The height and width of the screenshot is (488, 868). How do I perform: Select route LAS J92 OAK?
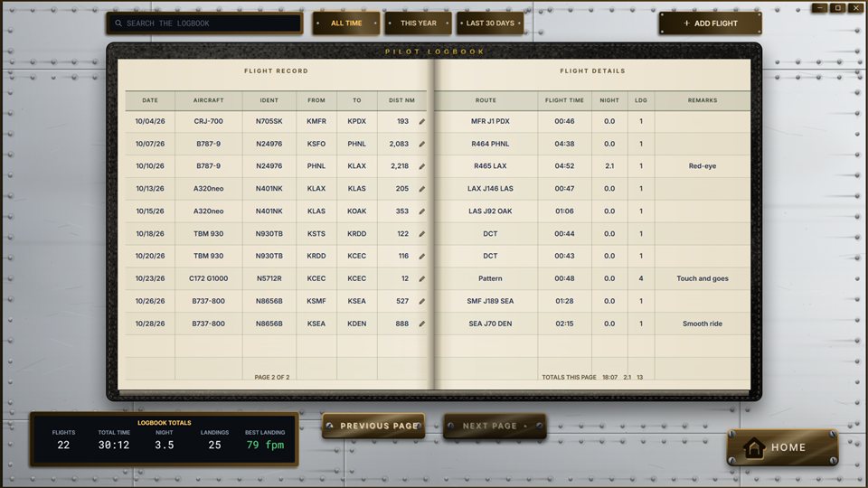pyautogui.click(x=490, y=211)
